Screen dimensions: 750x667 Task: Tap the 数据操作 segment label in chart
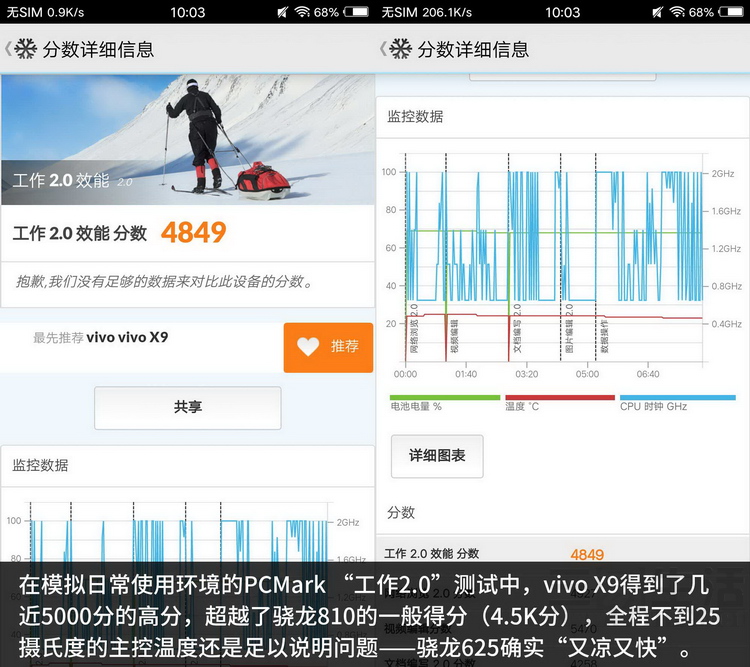(x=604, y=337)
